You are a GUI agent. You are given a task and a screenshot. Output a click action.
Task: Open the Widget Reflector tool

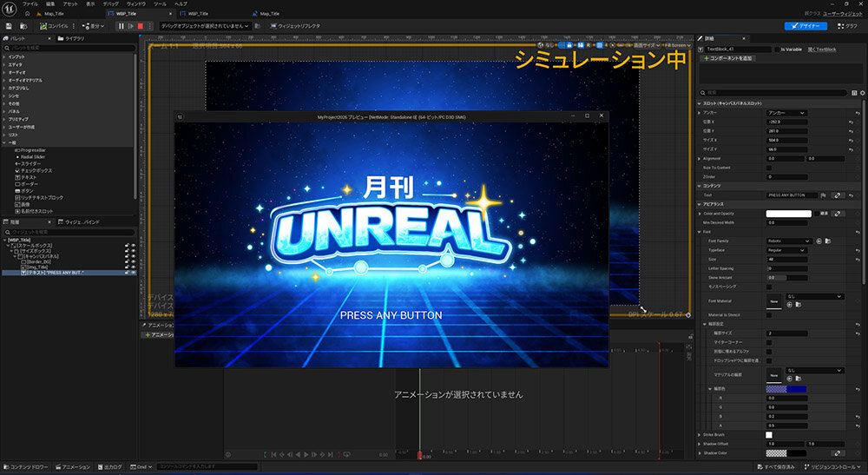click(295, 26)
